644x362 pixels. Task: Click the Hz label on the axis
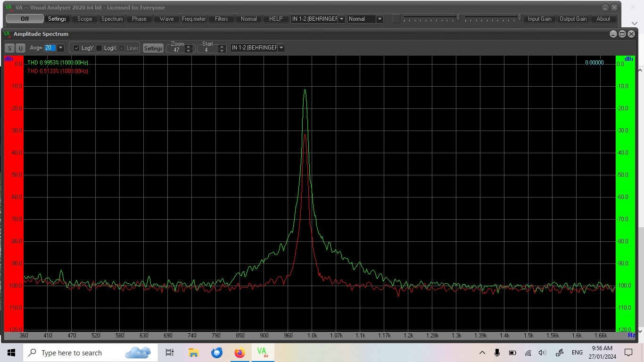(x=631, y=335)
